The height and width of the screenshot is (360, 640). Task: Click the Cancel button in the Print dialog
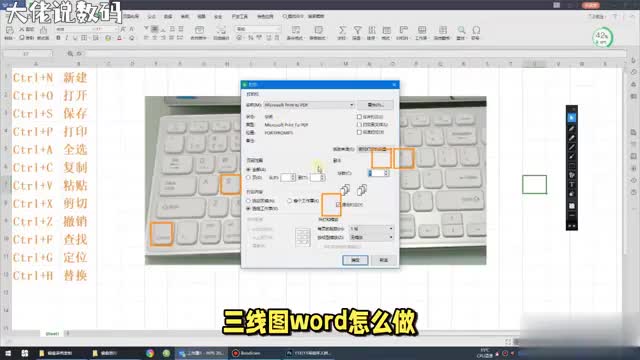384,260
